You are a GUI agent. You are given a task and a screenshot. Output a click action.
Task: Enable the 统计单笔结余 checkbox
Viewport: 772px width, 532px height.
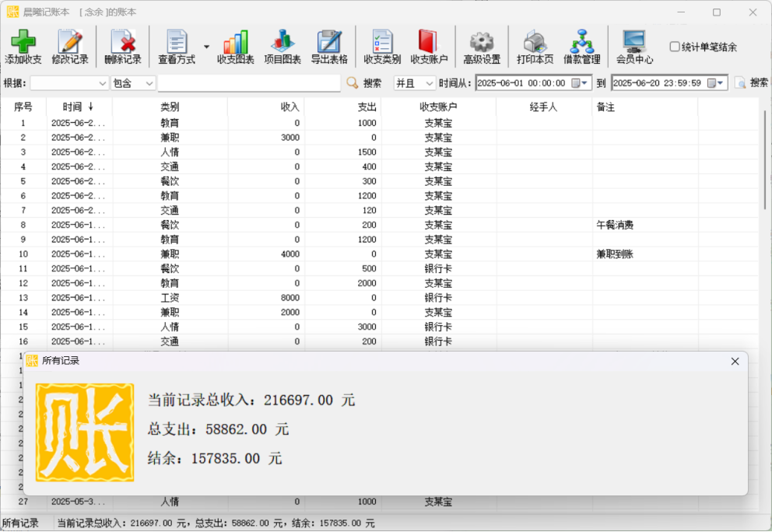click(675, 47)
